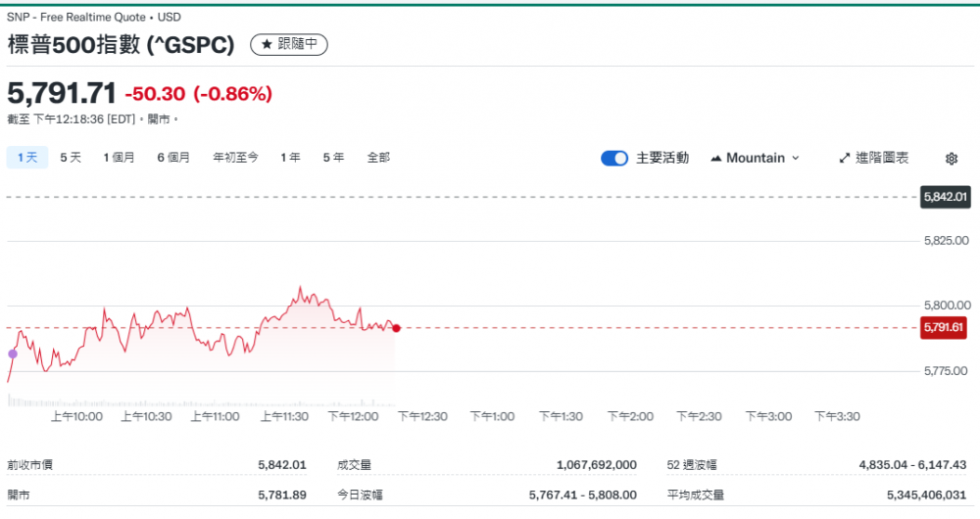Select the 5 年 time range
The image size is (980, 519).
point(333,158)
